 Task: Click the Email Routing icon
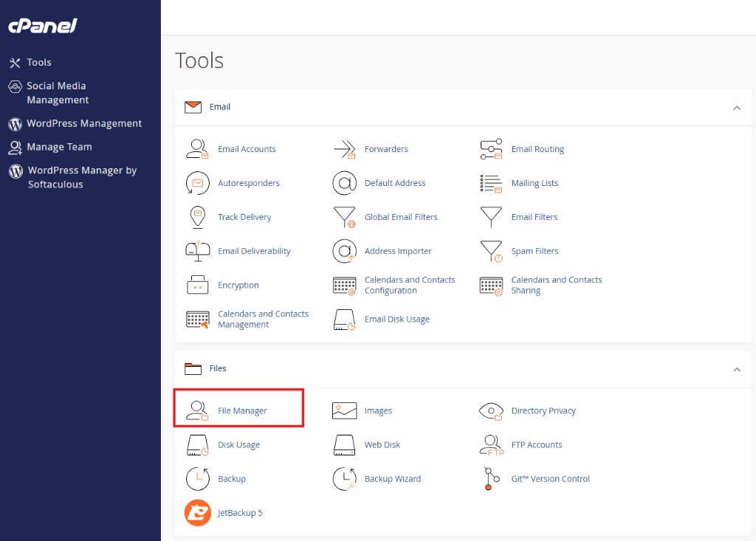pos(491,149)
